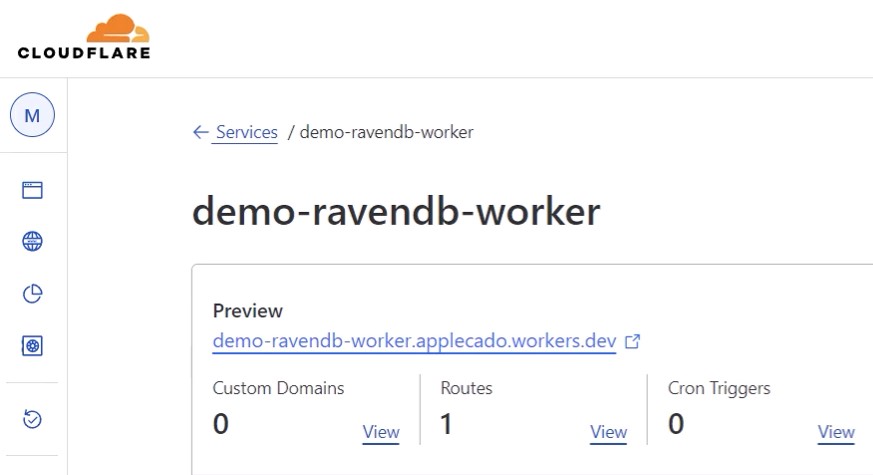The height and width of the screenshot is (475, 873).
Task: Open the pie chart analytics sidebar icon
Action: click(x=32, y=293)
